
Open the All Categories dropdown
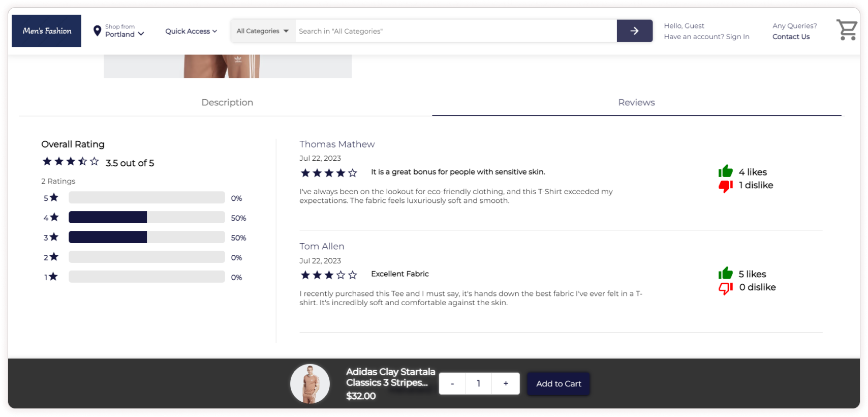point(262,31)
